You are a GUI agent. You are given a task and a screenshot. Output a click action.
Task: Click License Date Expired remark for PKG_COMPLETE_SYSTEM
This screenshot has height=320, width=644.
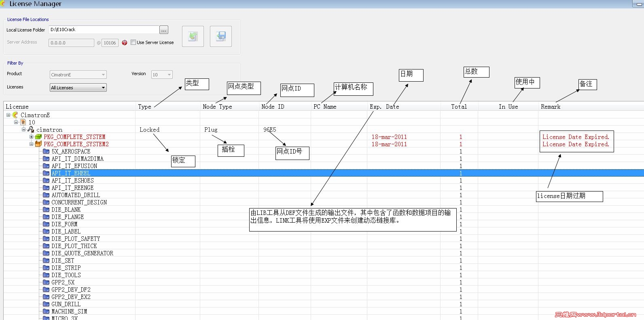pyautogui.click(x=576, y=137)
